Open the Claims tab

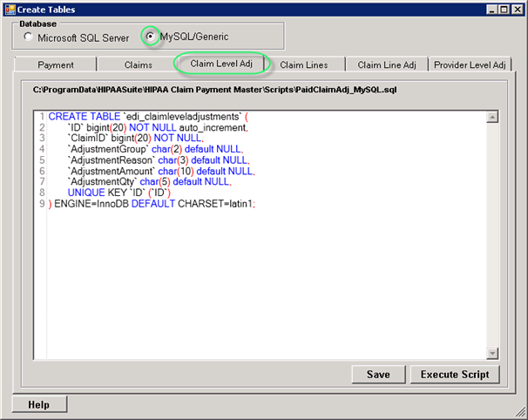[139, 64]
